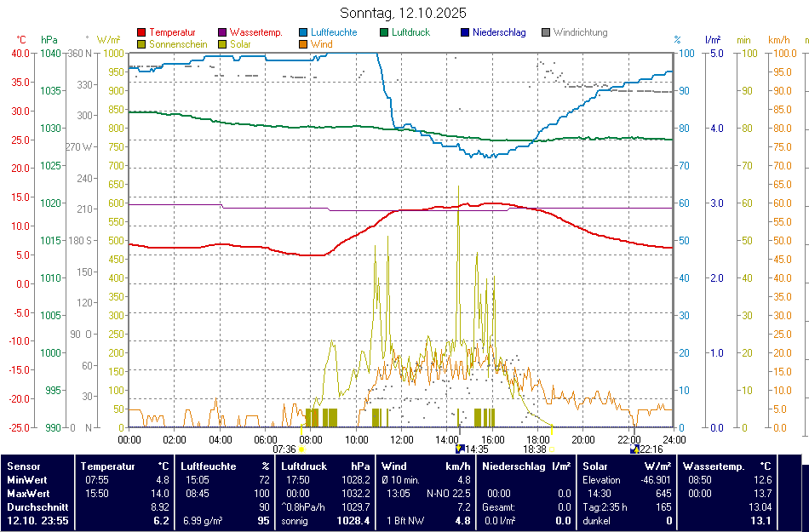
Task: Click the gray Windrichtung legend square
Action: point(546,33)
